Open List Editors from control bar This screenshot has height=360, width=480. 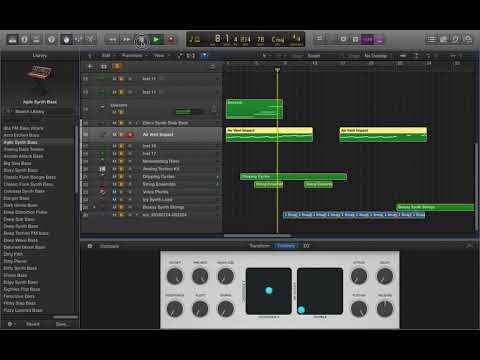point(432,40)
